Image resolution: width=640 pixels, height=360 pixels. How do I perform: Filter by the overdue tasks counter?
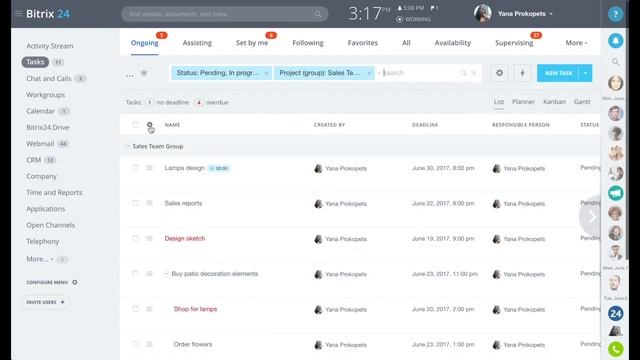tap(211, 102)
